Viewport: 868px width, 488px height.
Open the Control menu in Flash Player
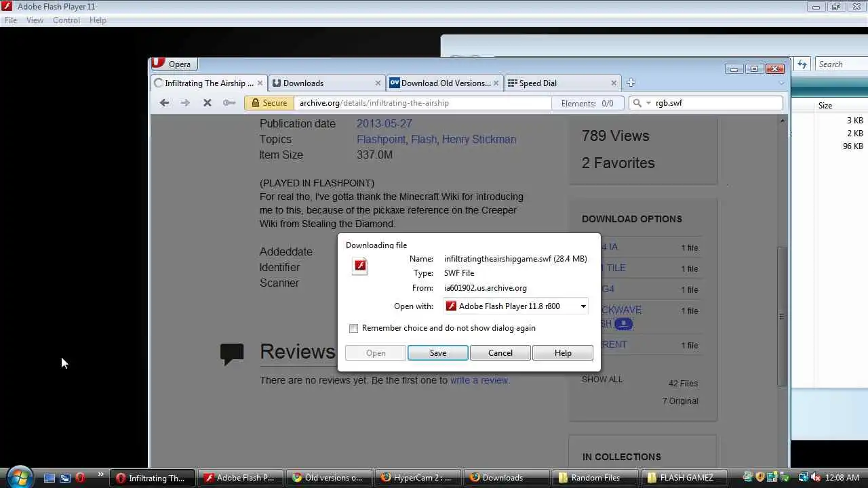[66, 20]
